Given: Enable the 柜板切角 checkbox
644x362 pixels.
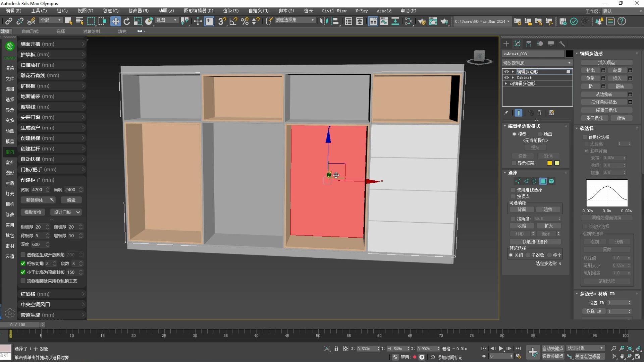Looking at the screenshot, I should coord(23,263).
